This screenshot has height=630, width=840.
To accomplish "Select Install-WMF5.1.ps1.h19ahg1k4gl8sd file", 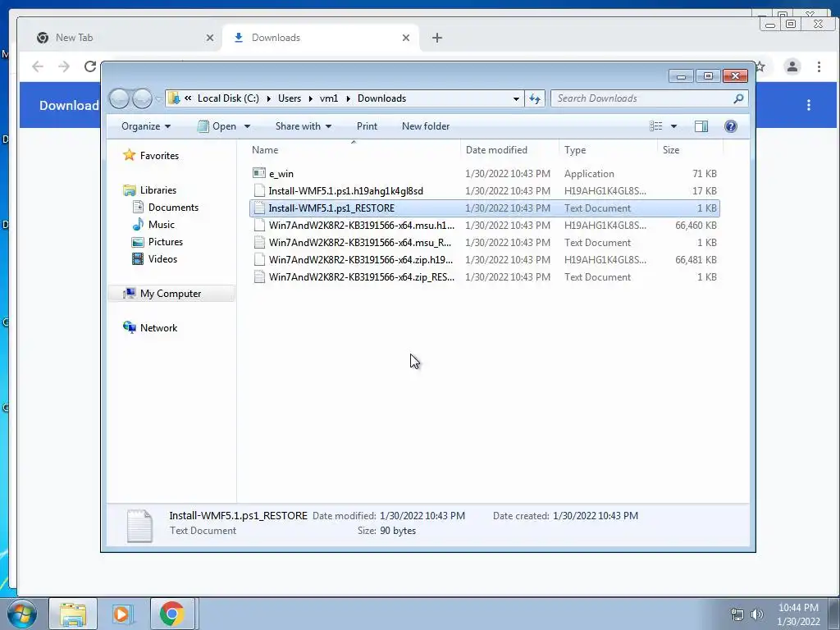I will point(484,190).
